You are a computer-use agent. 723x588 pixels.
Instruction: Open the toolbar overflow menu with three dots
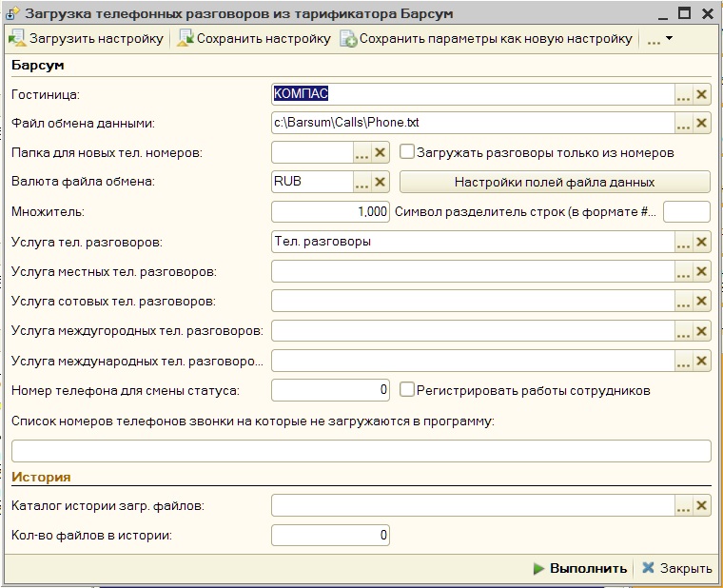point(660,40)
